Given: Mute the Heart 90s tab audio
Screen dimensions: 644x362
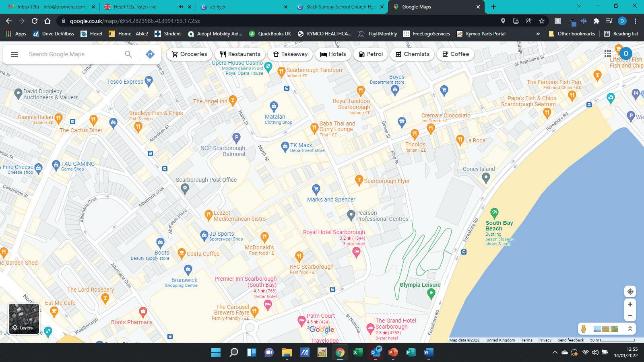Looking at the screenshot, I should [181, 7].
